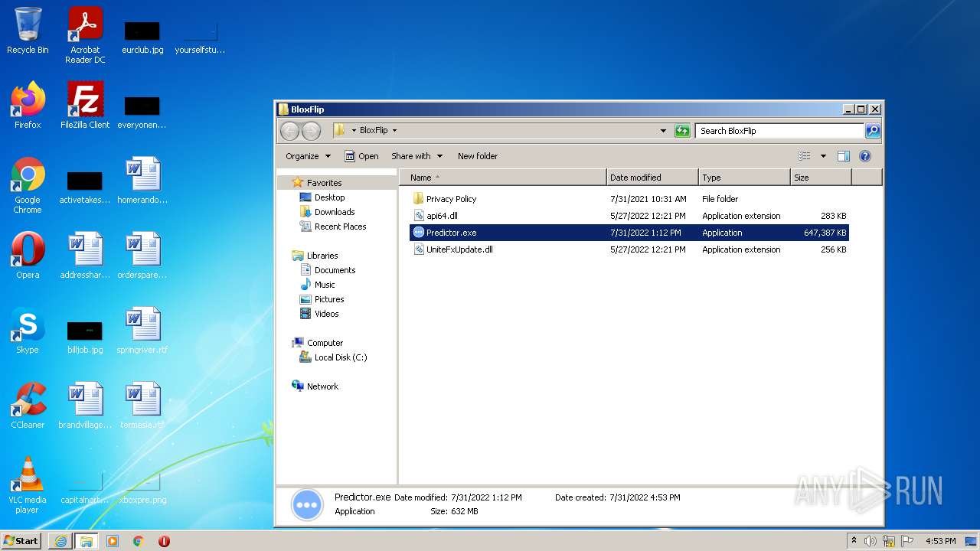Open the Music library
The height and width of the screenshot is (551, 980).
pos(325,285)
